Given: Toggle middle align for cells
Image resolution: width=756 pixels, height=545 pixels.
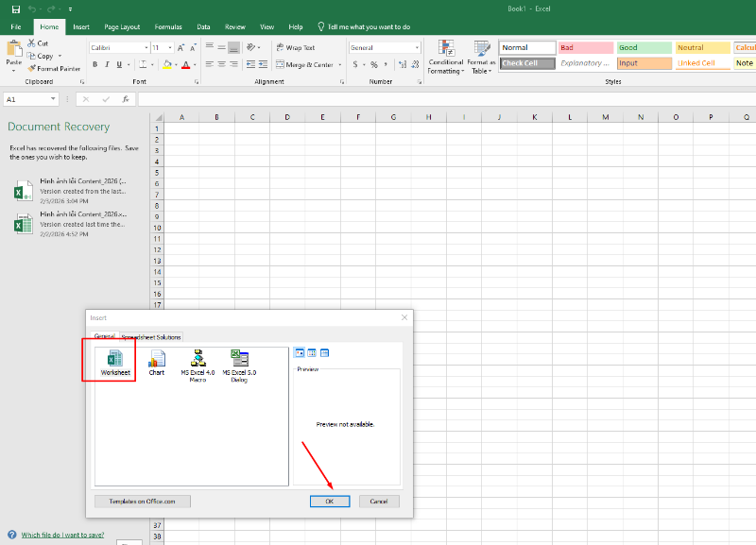Looking at the screenshot, I should tap(221, 47).
